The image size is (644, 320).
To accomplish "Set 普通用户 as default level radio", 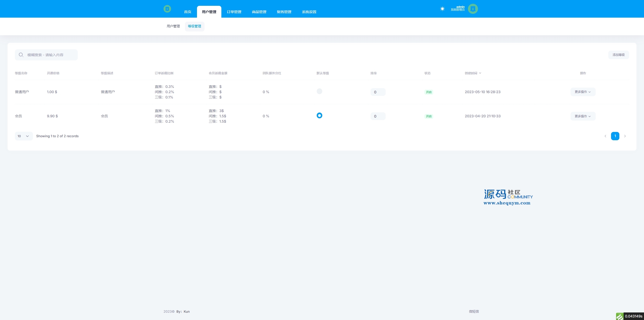I will click(x=319, y=91).
